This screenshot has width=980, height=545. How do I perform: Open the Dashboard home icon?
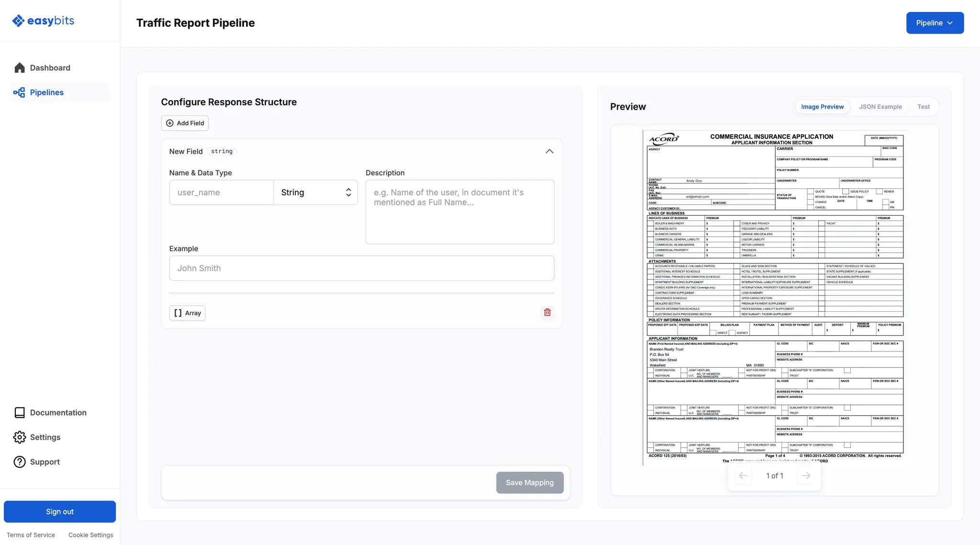pos(20,68)
